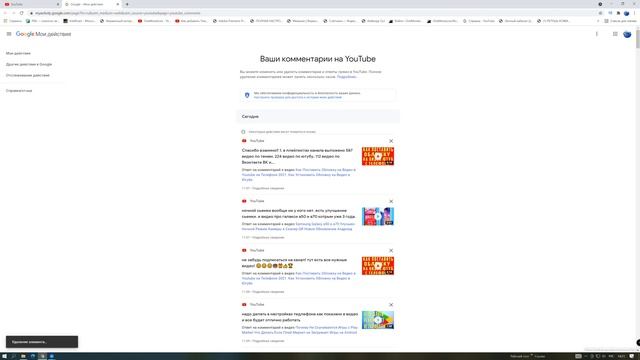Open video thumbnail of the 'Спасибо взаимно' comment
The height and width of the screenshot is (360, 640).
click(x=378, y=156)
